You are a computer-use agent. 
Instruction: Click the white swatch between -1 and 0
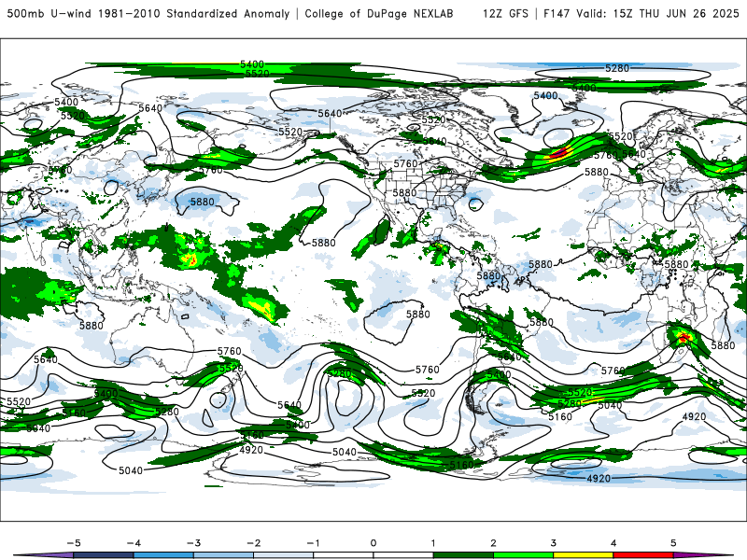click(x=344, y=555)
